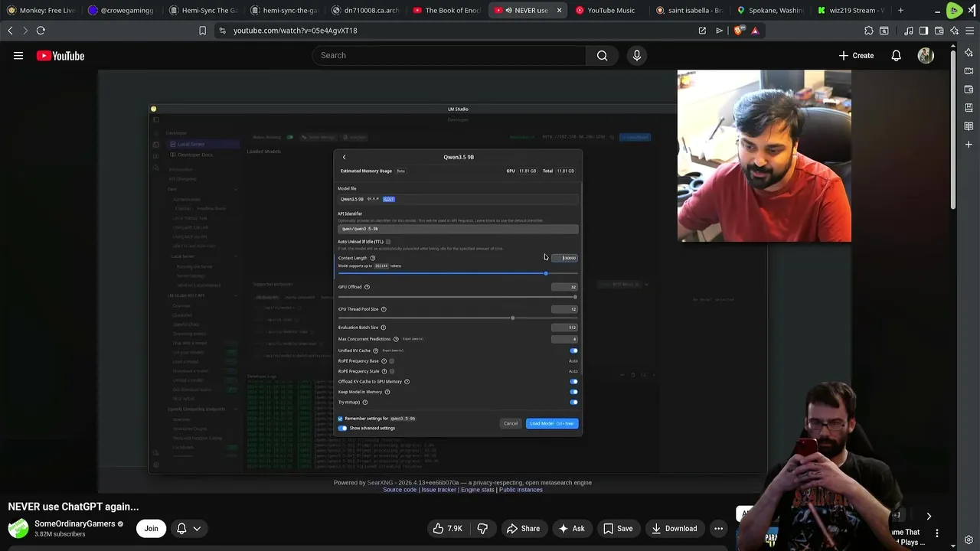The width and height of the screenshot is (980, 551).
Task: Switch to The Book of Enoch tab
Action: click(x=447, y=11)
